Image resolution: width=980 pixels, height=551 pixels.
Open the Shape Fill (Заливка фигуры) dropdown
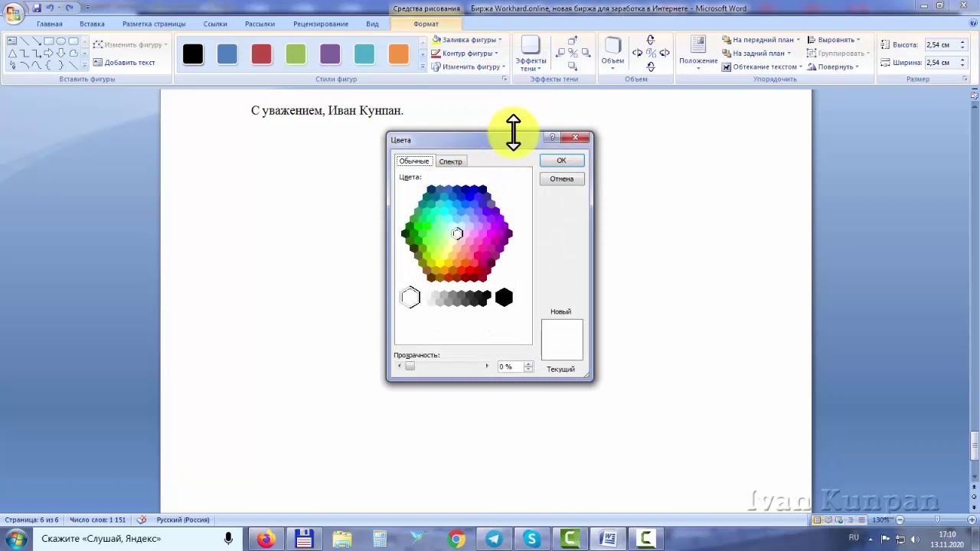coord(466,40)
